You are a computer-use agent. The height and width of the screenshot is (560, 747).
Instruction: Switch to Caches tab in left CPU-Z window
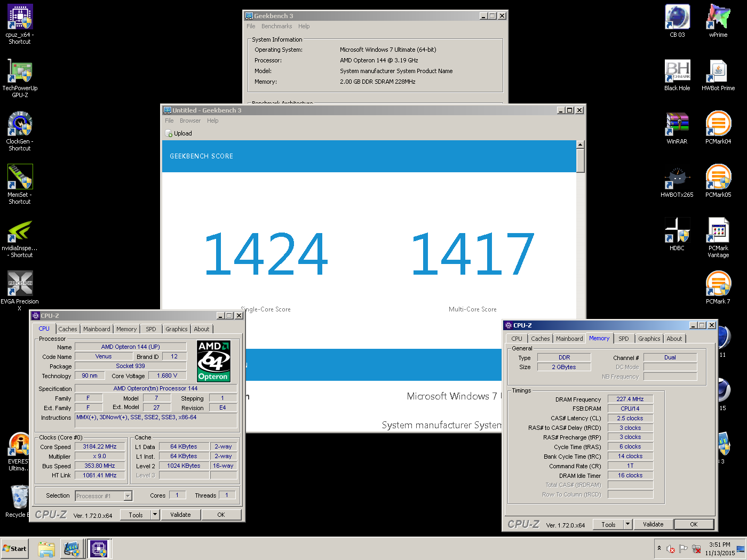[68, 329]
